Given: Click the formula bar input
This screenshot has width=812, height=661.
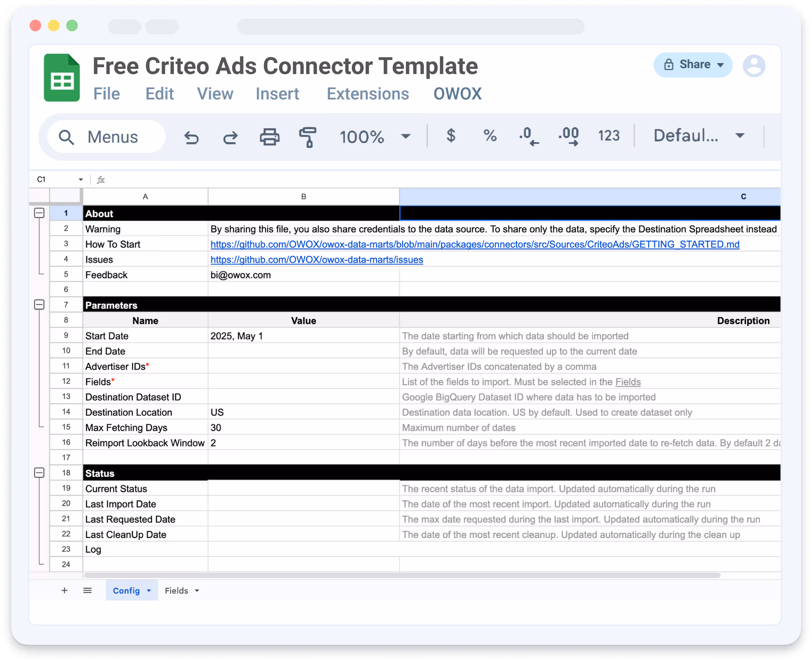Looking at the screenshot, I should (x=442, y=179).
